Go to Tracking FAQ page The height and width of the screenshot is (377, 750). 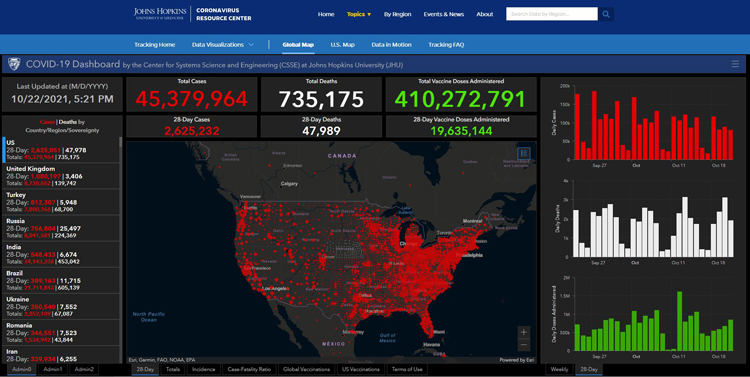point(446,44)
